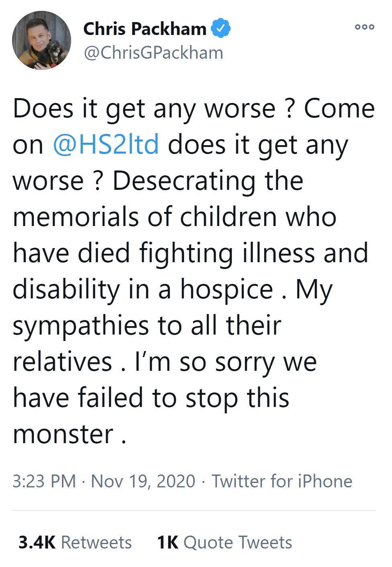Click the 1K quote count number
The height and width of the screenshot is (567, 392).
167,542
